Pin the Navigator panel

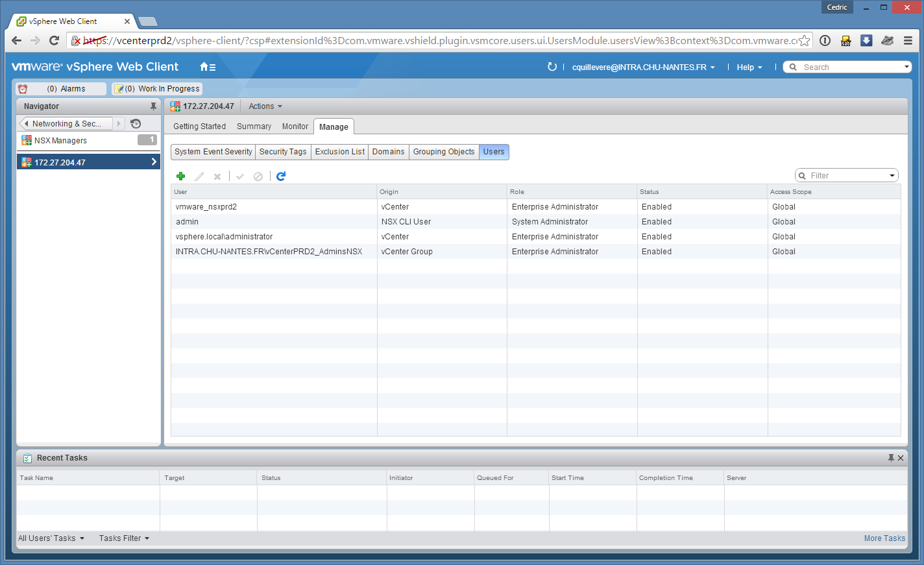click(x=153, y=106)
